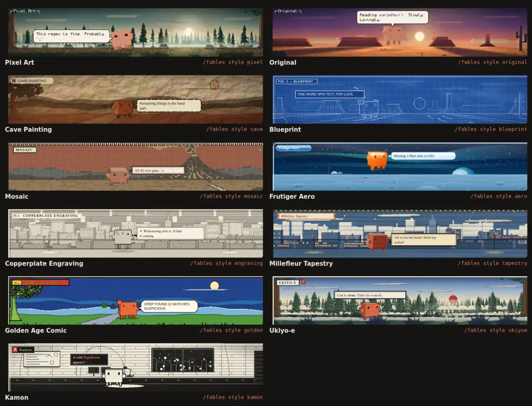Click the 'Reading parseHex(). Slowly.' speech bubble
Viewport: 532px width, 406px height.
click(x=392, y=17)
